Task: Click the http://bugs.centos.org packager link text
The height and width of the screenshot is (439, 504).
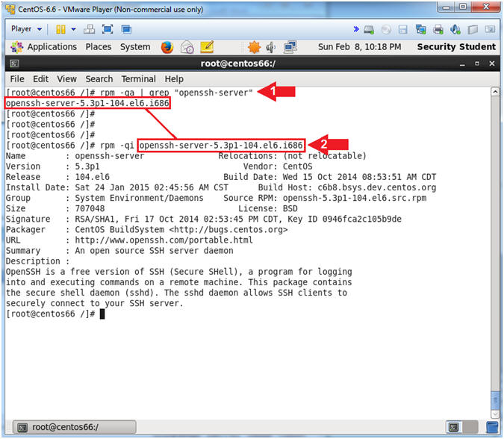Action: [x=228, y=229]
